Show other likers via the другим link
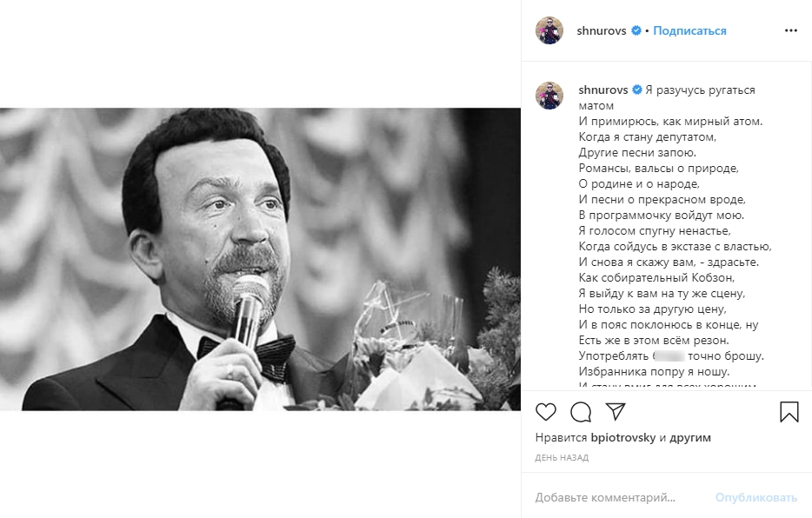812x518 pixels. click(690, 438)
